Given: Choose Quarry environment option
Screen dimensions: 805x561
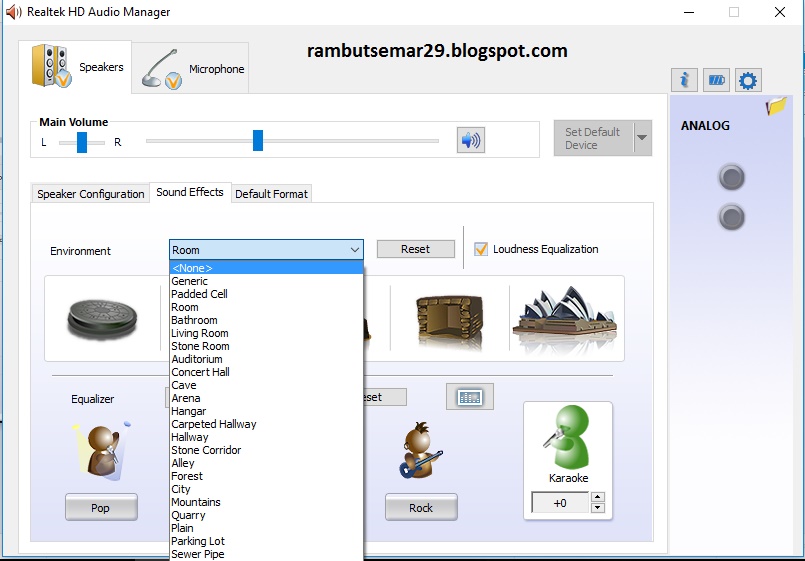Looking at the screenshot, I should [x=266, y=515].
